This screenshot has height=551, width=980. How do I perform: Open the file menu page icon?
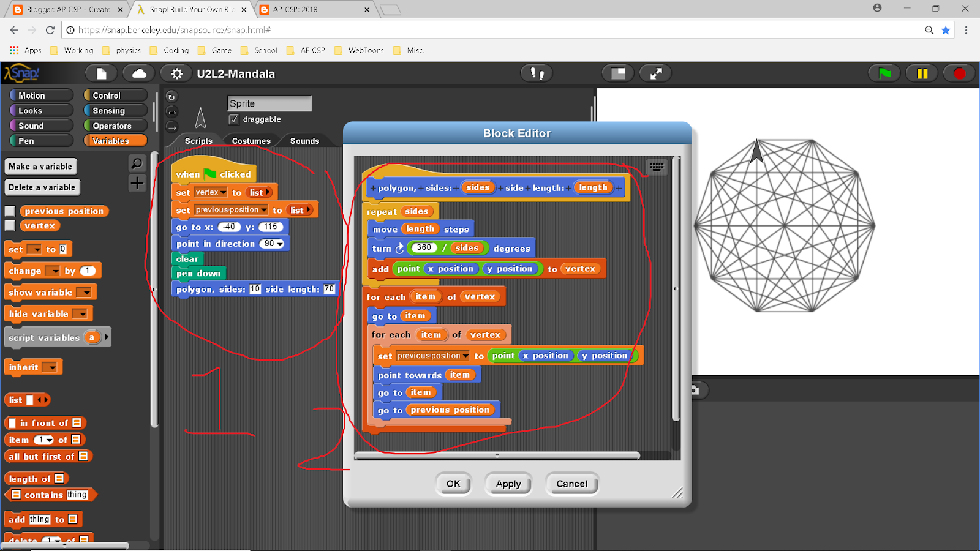coord(101,72)
